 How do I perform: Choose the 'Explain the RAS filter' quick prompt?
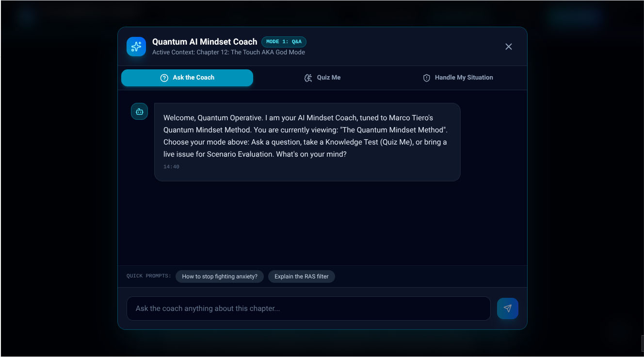[x=302, y=276]
